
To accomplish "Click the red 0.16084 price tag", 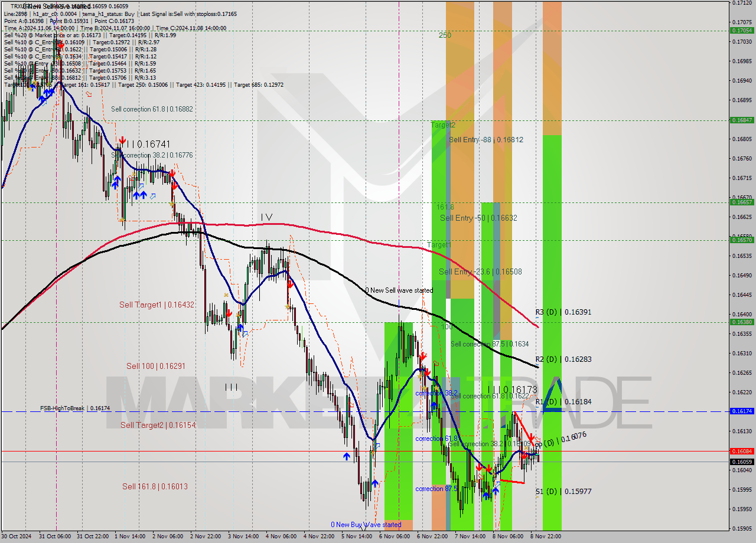I will [x=742, y=451].
